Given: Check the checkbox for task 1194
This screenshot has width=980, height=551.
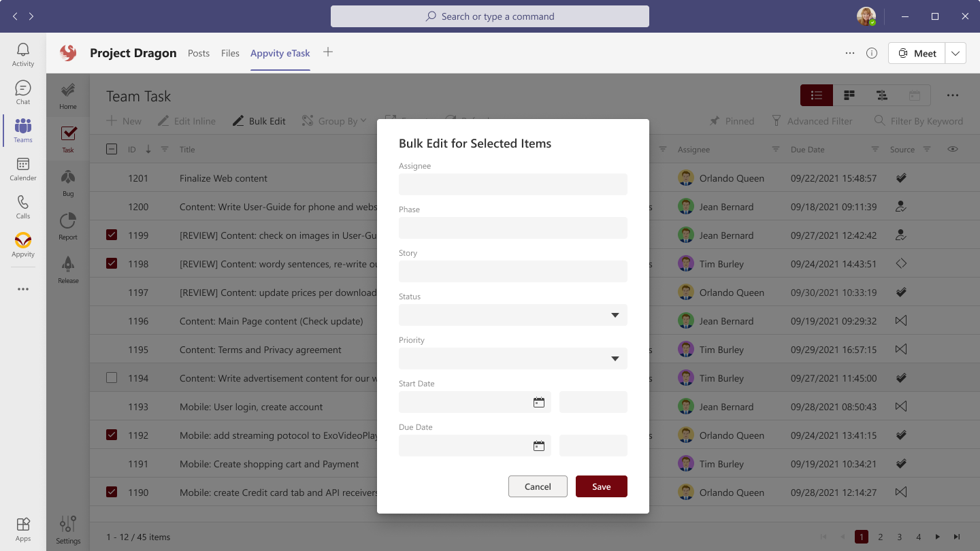Looking at the screenshot, I should [x=112, y=378].
